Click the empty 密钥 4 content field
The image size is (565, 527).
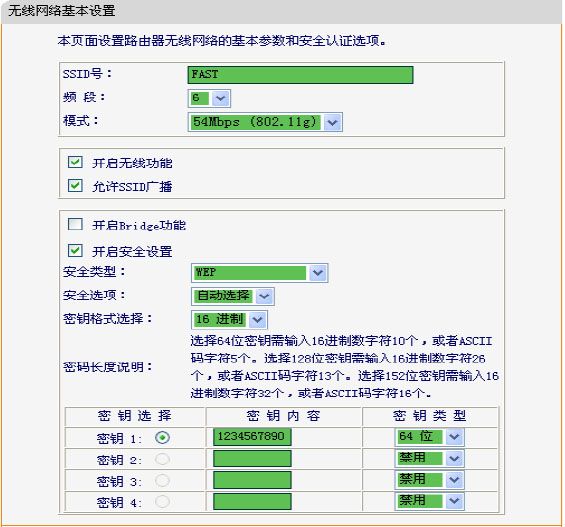(252, 501)
